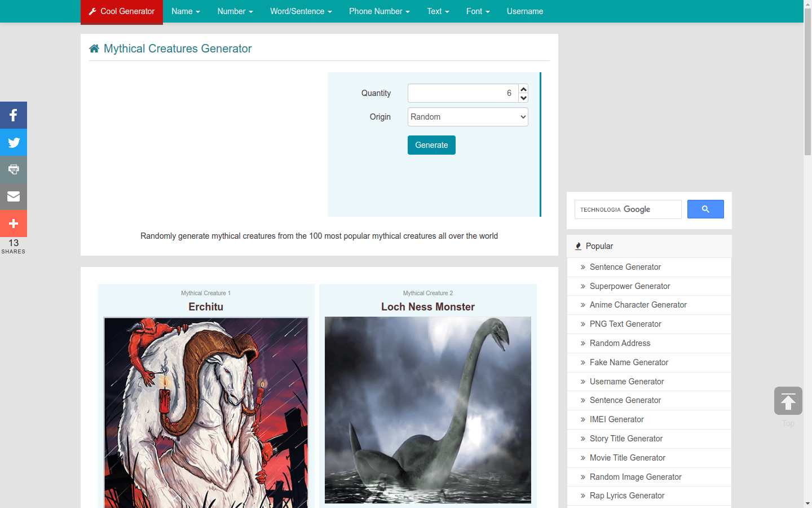Expand the Font dropdown menu
The height and width of the screenshot is (508, 812).
click(478, 11)
